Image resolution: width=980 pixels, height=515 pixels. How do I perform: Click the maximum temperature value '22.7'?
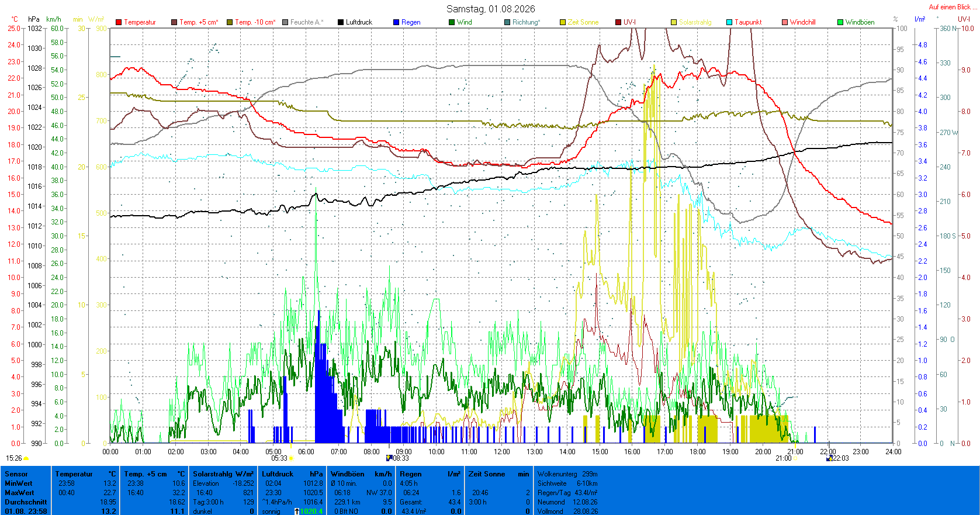(110, 493)
